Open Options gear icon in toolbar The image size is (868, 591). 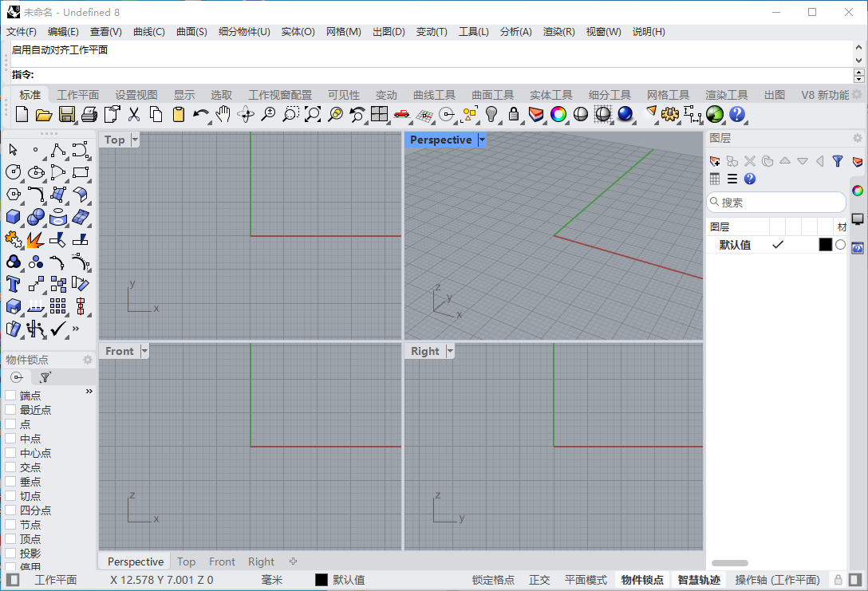[x=670, y=115]
